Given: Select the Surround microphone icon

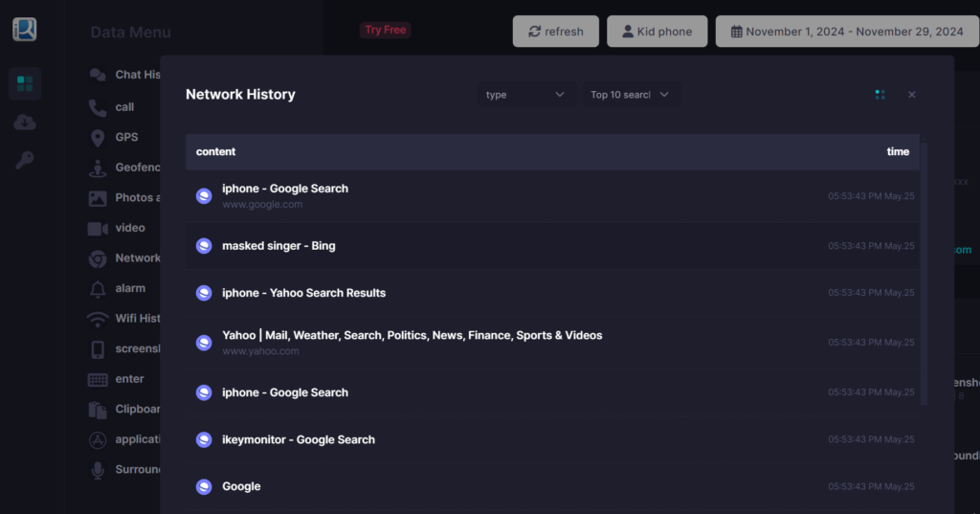Looking at the screenshot, I should 98,470.
